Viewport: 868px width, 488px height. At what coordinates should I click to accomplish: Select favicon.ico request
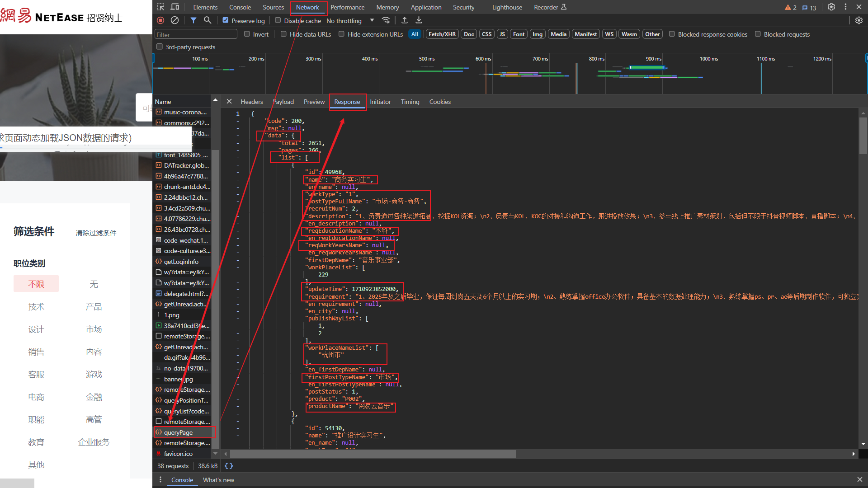click(x=183, y=454)
